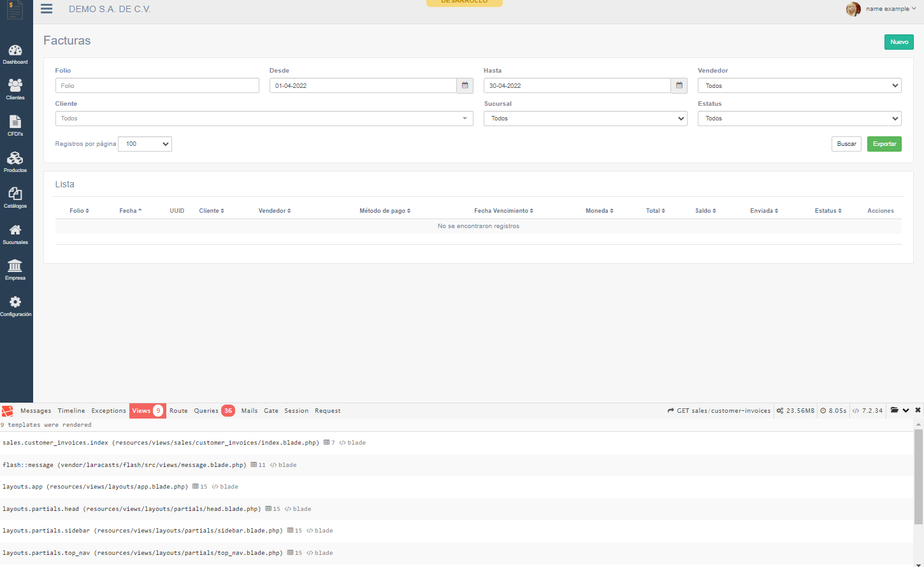Viewport: 924px width, 567px height.
Task: Click the Hasta date field
Action: tap(577, 85)
